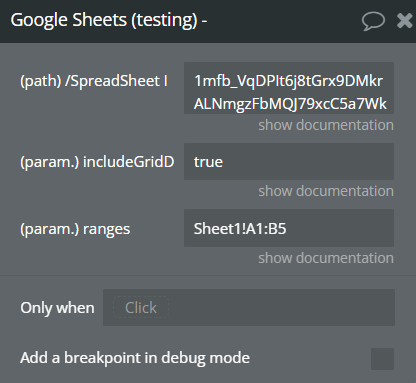Click the 1mfb_VqDPIt6j8tGrx9DMkr ID text line
Screen dimensions: 416x383
[x=289, y=81]
